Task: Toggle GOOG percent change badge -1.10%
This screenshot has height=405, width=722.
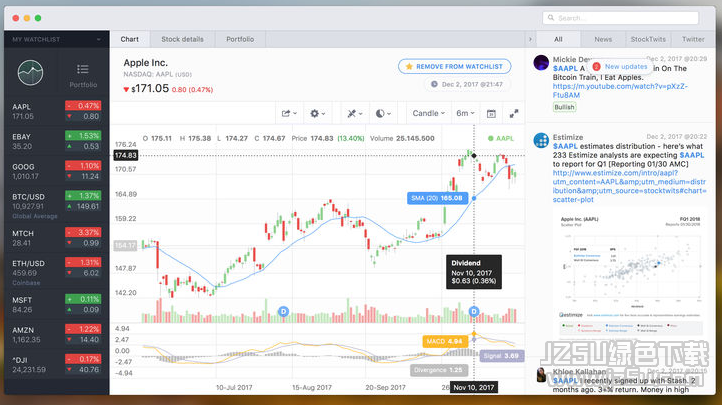Action: [x=82, y=166]
